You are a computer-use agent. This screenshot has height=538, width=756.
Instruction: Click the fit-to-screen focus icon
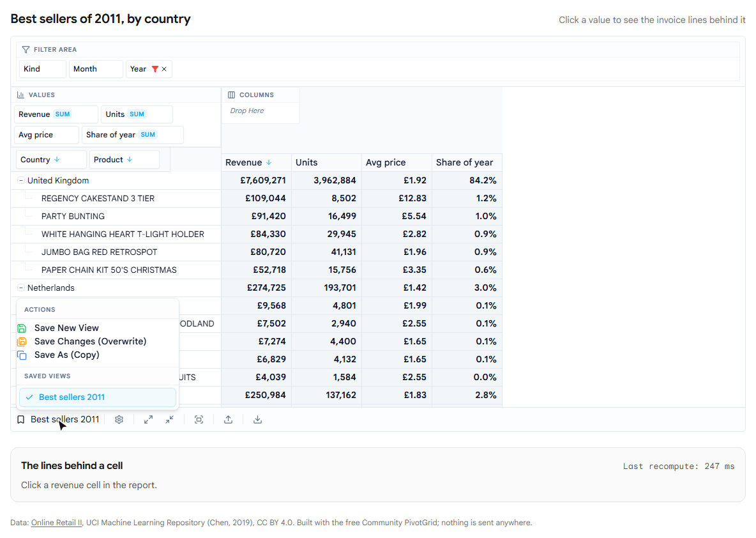[x=199, y=419]
